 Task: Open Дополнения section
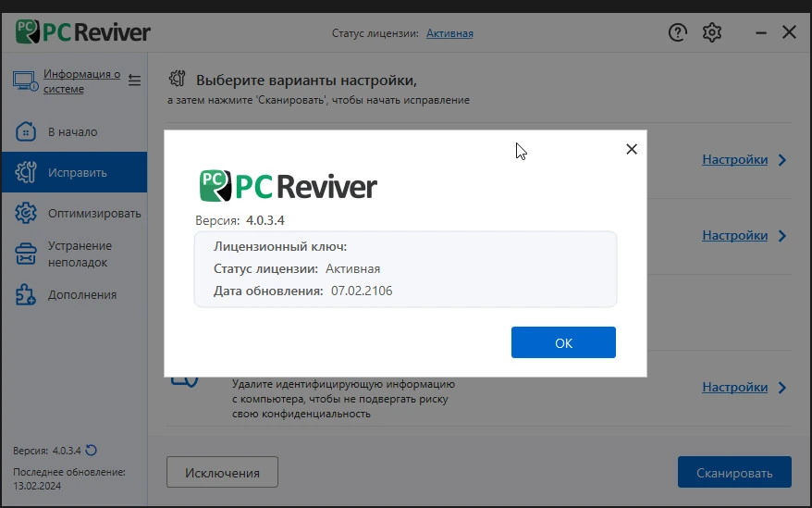(74, 294)
